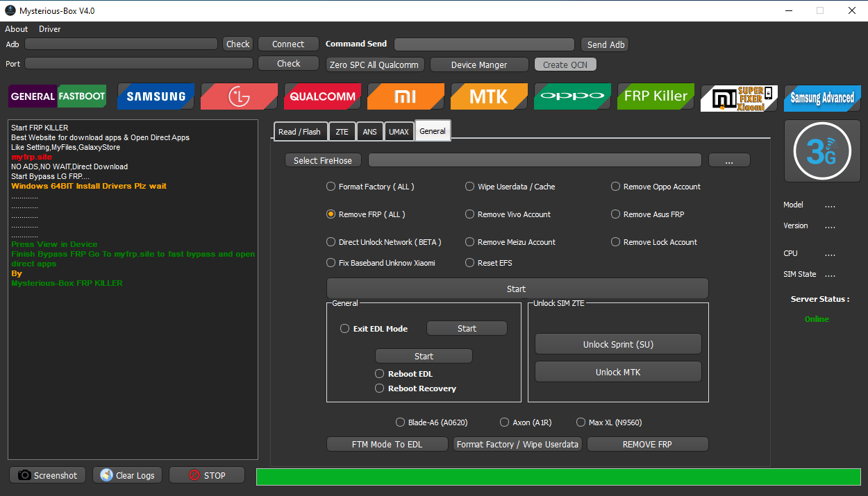Take a screenshot of the logs
Viewport: 868px width, 496px height.
47,475
